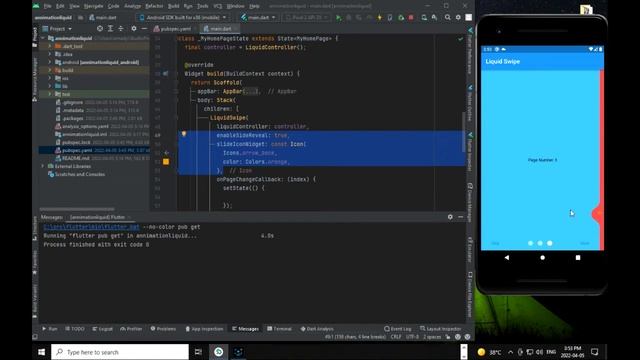Click the 2 spaces indent setting
Viewport: 640px width, 360px height.
pos(432,337)
